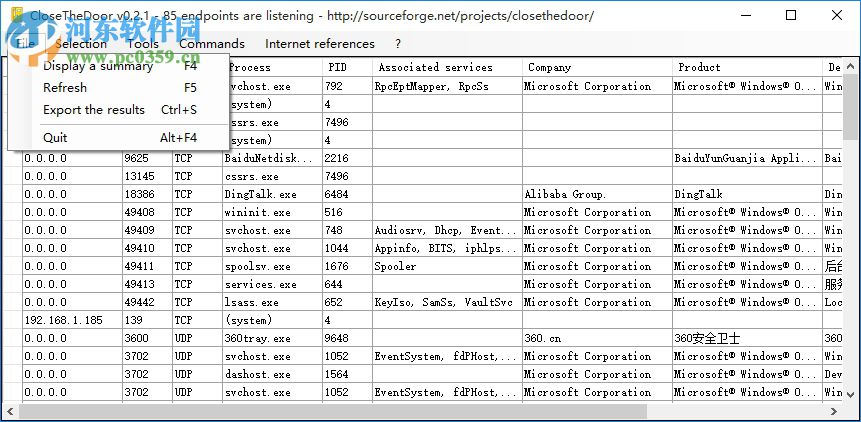Click the dashost.exe process cell
The width and height of the screenshot is (861, 422).
point(273,375)
